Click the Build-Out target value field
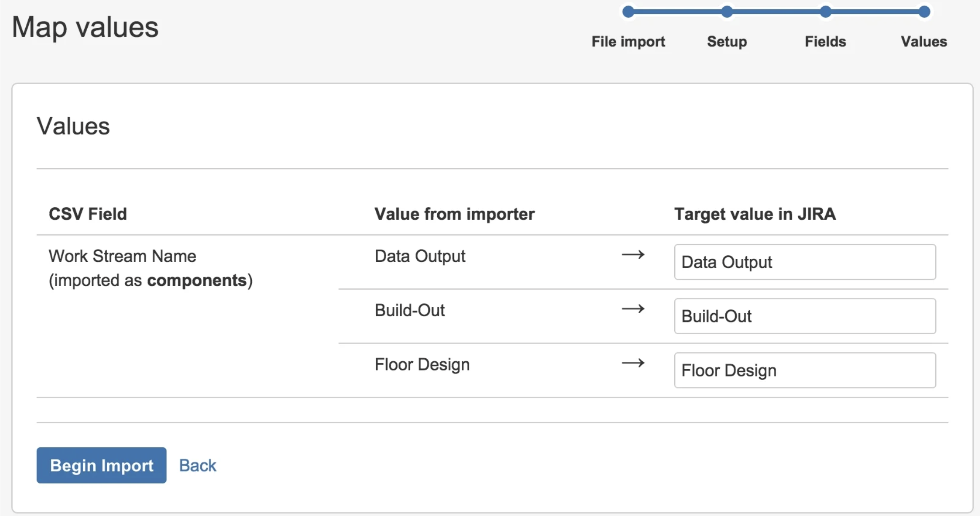 click(x=805, y=316)
